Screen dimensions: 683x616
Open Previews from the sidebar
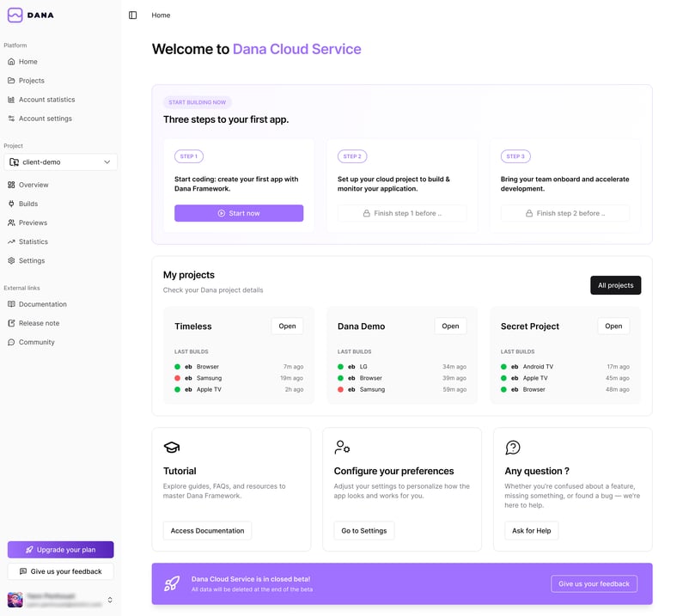[x=33, y=223]
